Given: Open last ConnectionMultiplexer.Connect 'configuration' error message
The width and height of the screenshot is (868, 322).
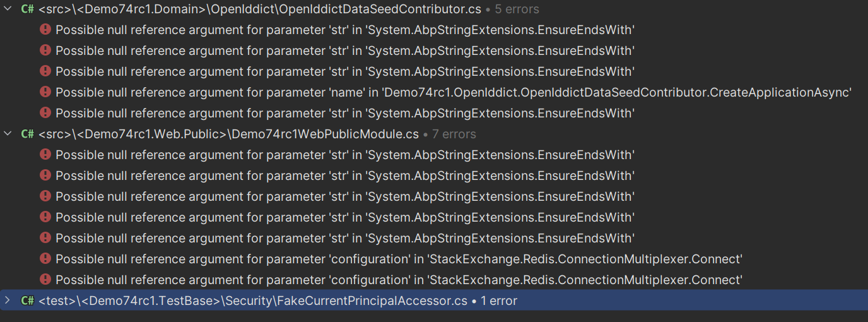Looking at the screenshot, I should point(399,280).
